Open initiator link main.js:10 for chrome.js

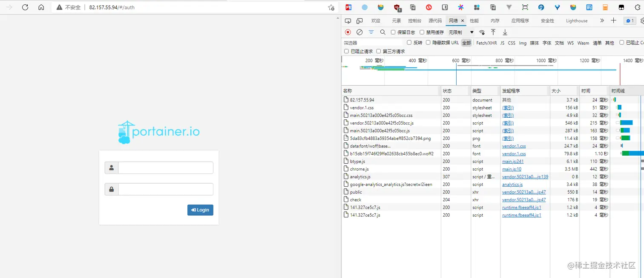[512, 169]
